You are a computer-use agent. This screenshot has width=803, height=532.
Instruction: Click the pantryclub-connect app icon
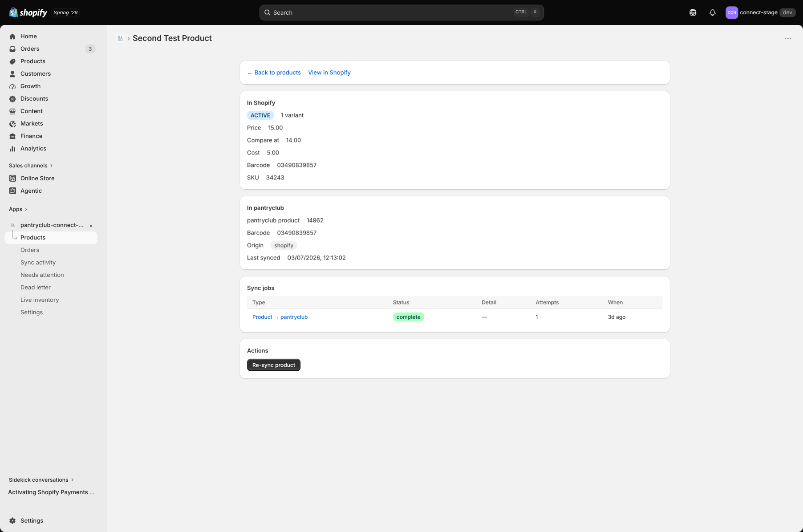[12, 225]
